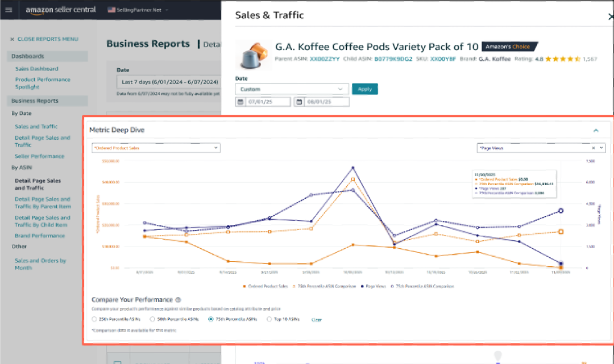The height and width of the screenshot is (364, 614).
Task: Select the 50th Percentile ASINs option
Action: (152, 319)
